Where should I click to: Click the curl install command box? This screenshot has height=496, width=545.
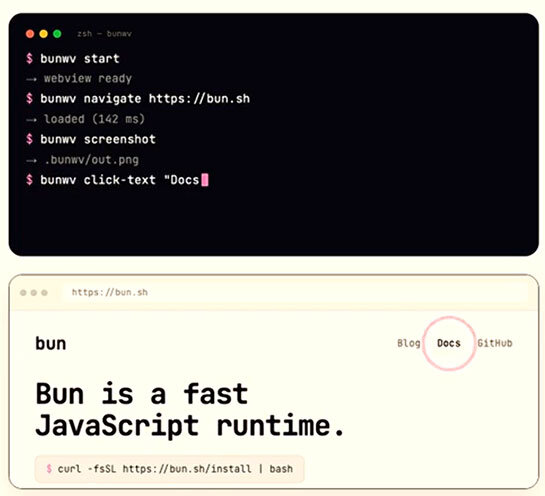point(170,469)
